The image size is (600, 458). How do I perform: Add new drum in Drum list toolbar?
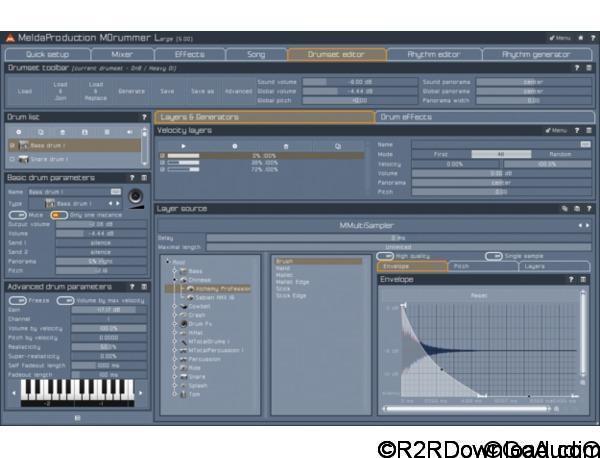18,132
